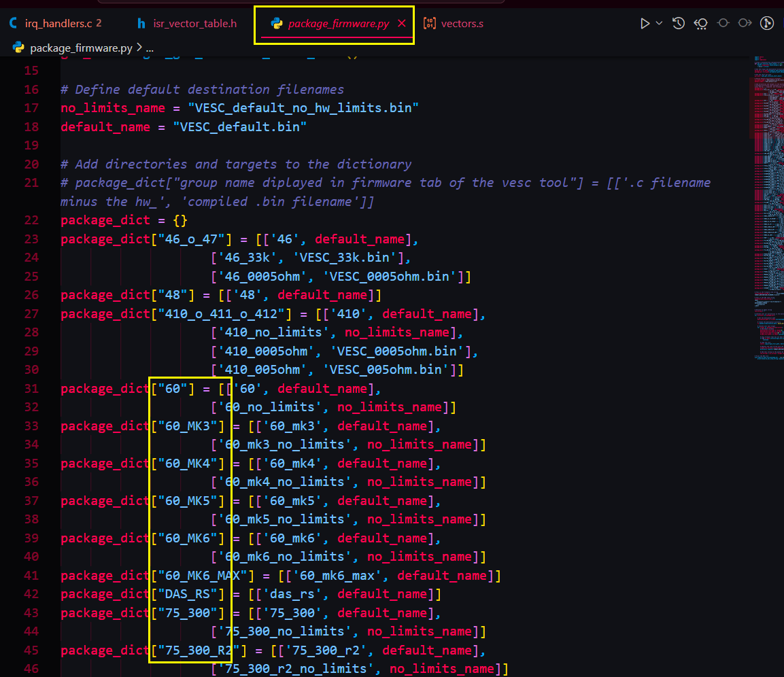Click package_firmware.py in the breadcrumb
Image resolution: width=784 pixels, height=677 pixels.
[81, 48]
